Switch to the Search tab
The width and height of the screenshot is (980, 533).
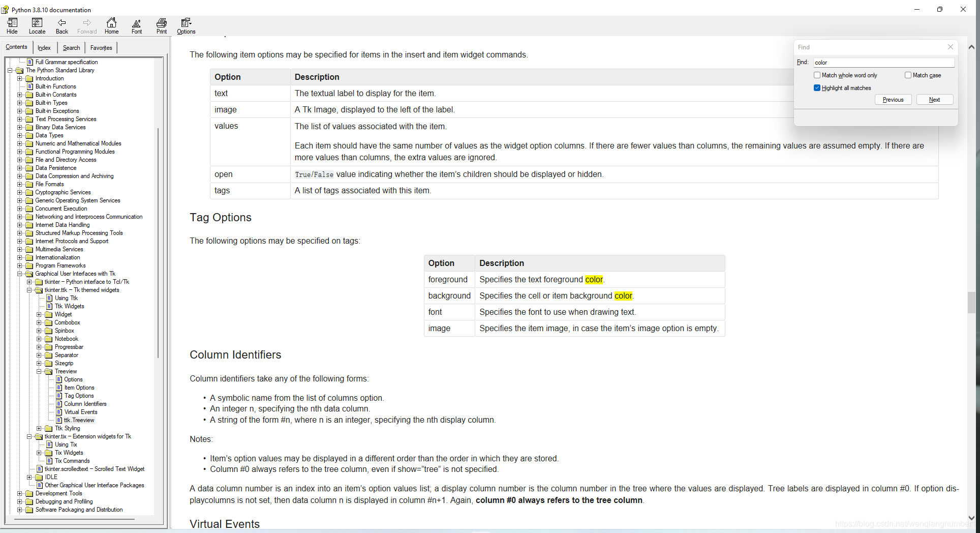[71, 48]
